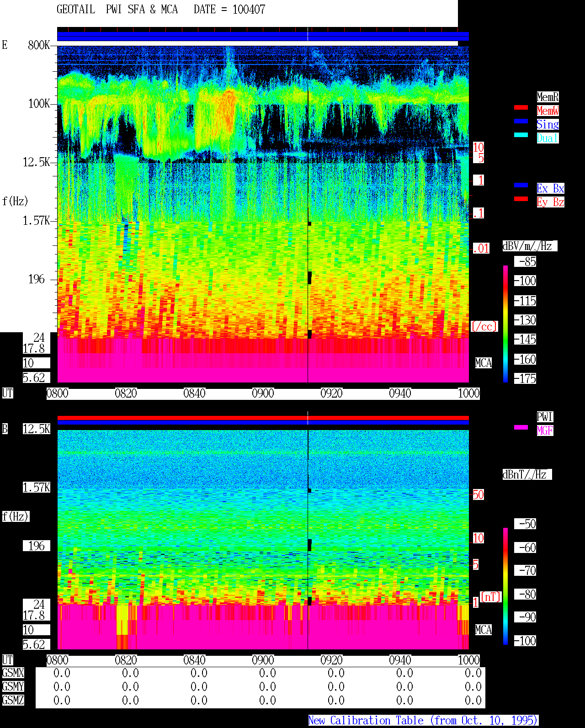Click the 'Ey Bz' legend label

[x=550, y=202]
